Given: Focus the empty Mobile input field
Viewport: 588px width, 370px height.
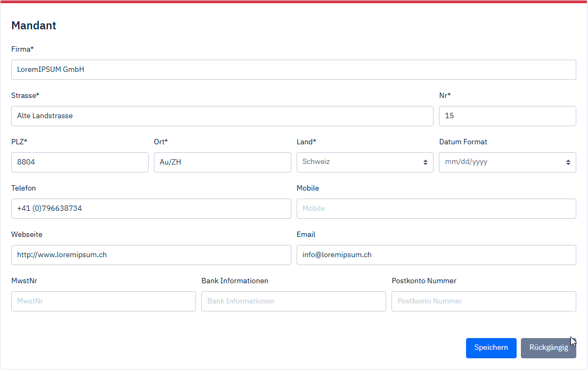Looking at the screenshot, I should (436, 209).
